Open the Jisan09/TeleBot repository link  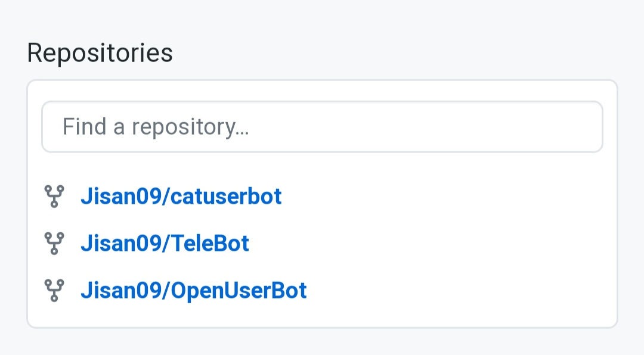tap(165, 243)
